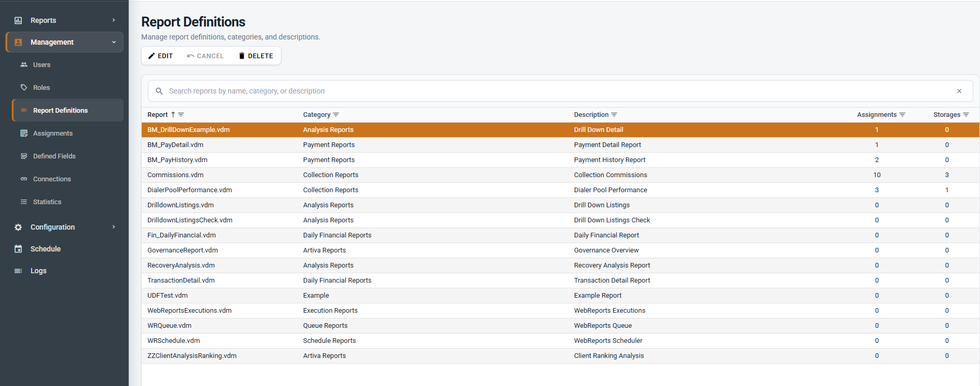
Task: Click the Connections link icon
Action: tap(24, 179)
